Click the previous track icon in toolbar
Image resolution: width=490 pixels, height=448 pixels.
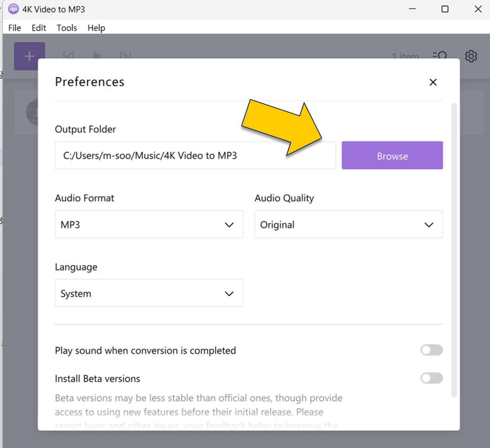(x=69, y=55)
